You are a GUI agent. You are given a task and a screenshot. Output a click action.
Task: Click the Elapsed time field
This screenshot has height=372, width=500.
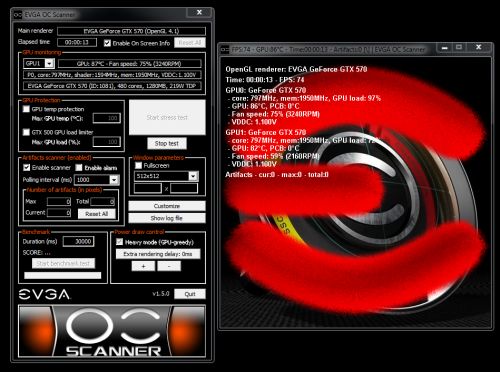77,42
